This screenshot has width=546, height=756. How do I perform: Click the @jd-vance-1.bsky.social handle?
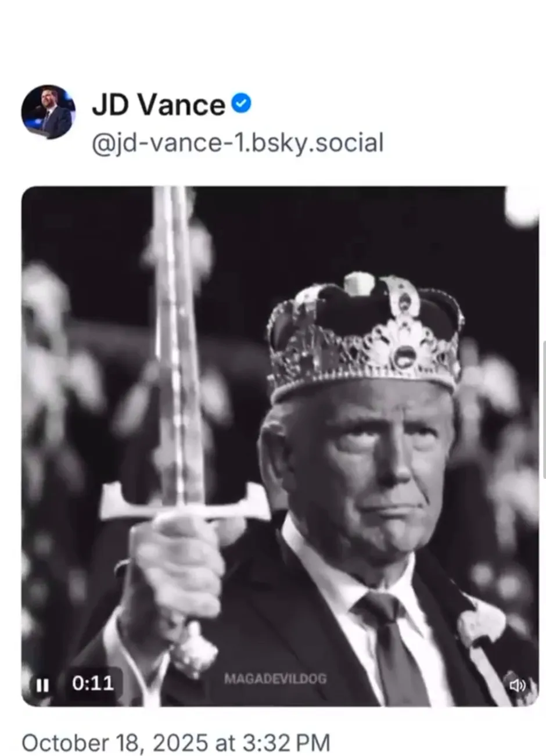point(238,143)
